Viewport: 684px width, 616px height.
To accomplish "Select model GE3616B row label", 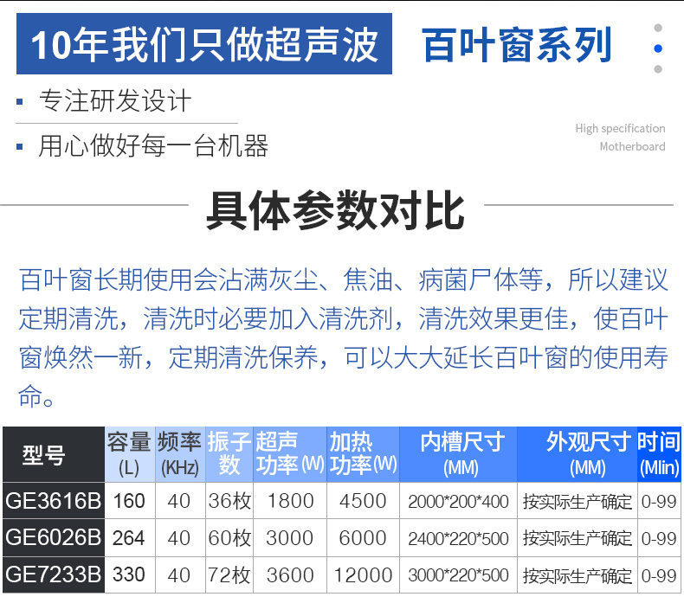I will (x=53, y=501).
